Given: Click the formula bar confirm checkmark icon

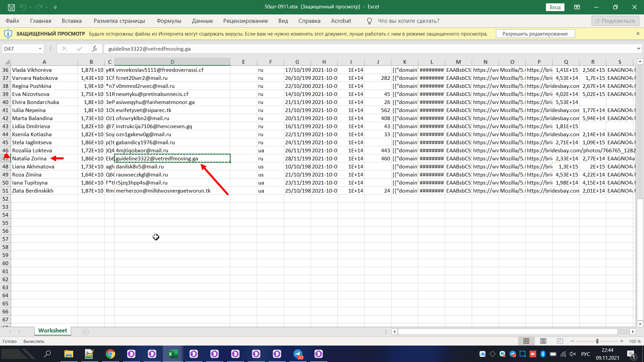Looking at the screenshot, I should coord(79,49).
